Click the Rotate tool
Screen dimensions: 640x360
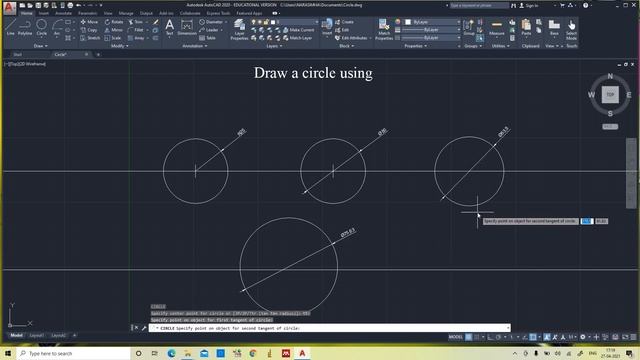pyautogui.click(x=114, y=22)
